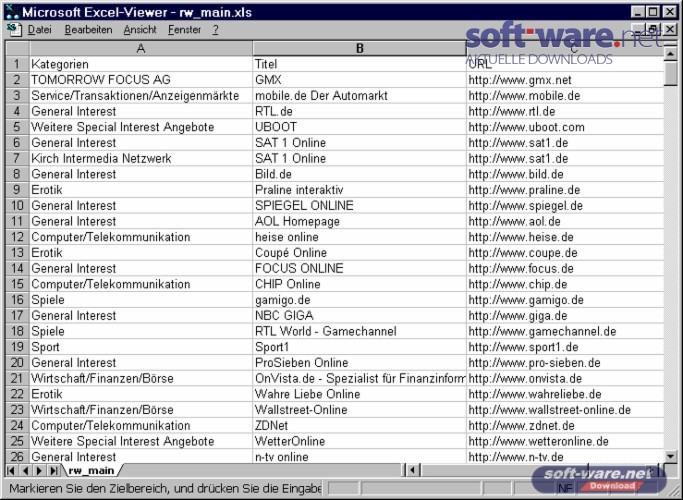683x500 pixels.
Task: Click http://www.spiegel.de cell
Action: click(x=565, y=206)
